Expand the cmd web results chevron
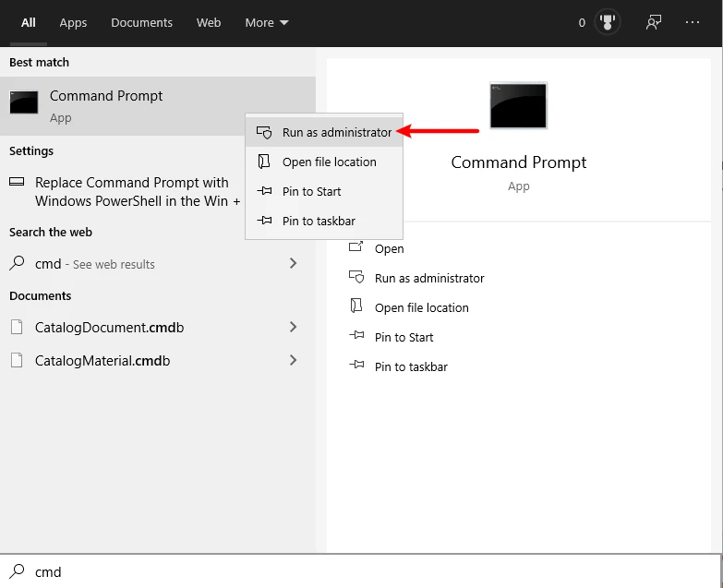Image resolution: width=723 pixels, height=588 pixels. 293,263
